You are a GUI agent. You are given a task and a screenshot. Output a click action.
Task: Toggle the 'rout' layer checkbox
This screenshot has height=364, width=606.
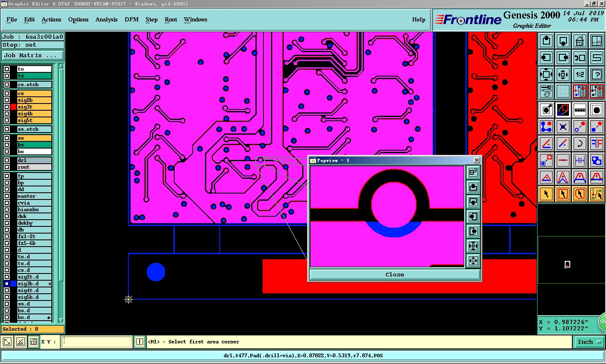tap(7, 167)
